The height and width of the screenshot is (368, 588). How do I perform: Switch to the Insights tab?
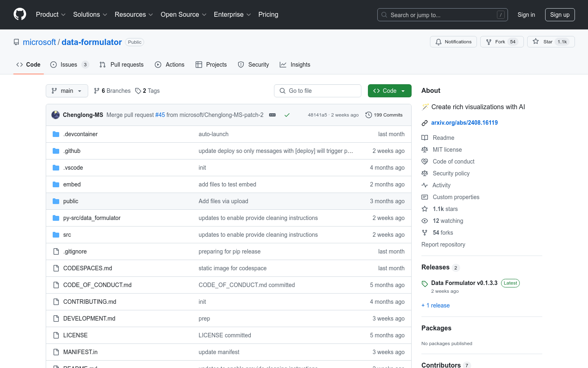pos(295,65)
